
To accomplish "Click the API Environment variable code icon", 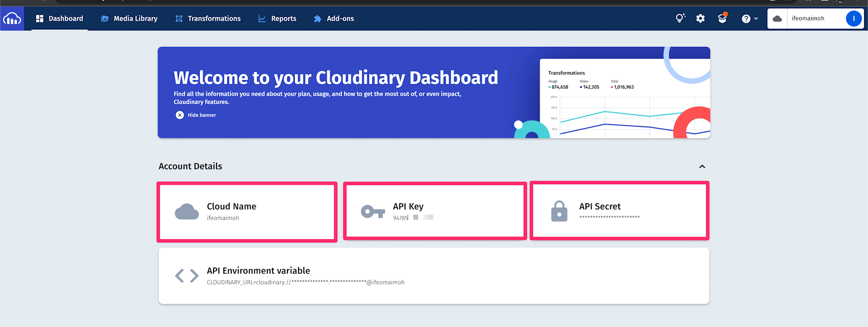I will (x=187, y=276).
